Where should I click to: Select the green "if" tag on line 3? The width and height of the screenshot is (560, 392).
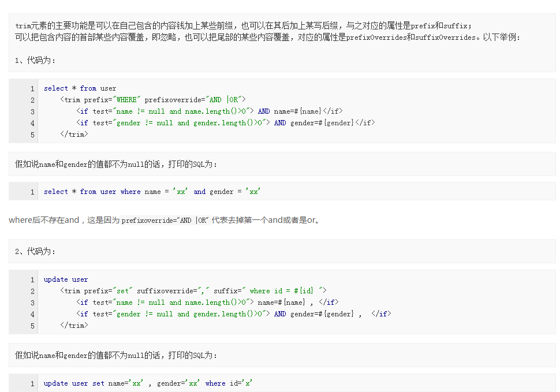coord(84,111)
